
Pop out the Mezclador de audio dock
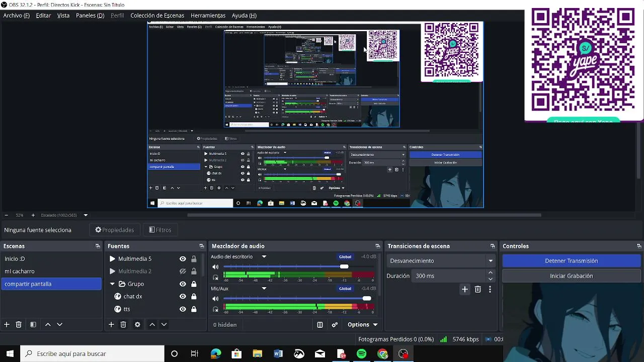tap(378, 246)
